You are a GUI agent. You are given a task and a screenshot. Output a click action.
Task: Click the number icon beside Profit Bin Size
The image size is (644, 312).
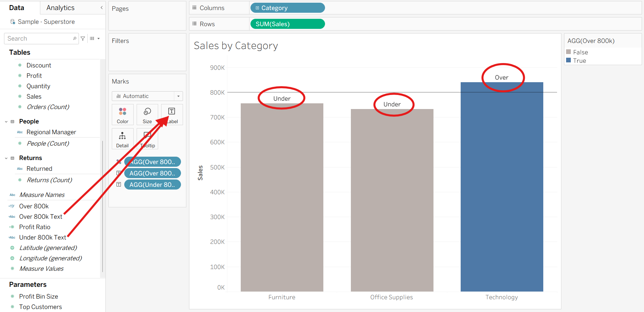(12, 297)
